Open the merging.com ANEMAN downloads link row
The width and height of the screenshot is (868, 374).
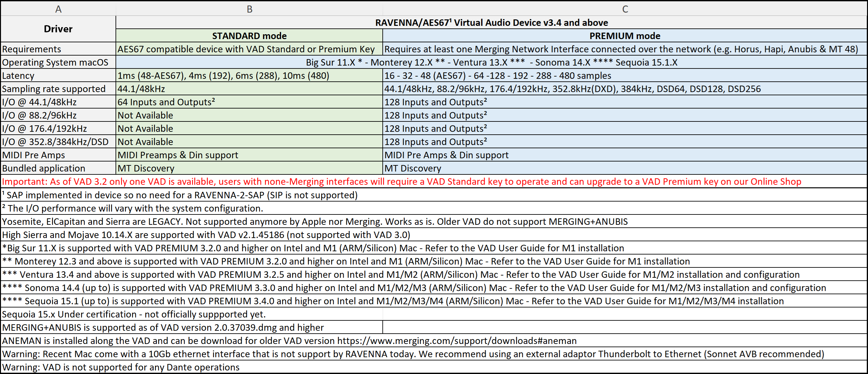point(434,341)
